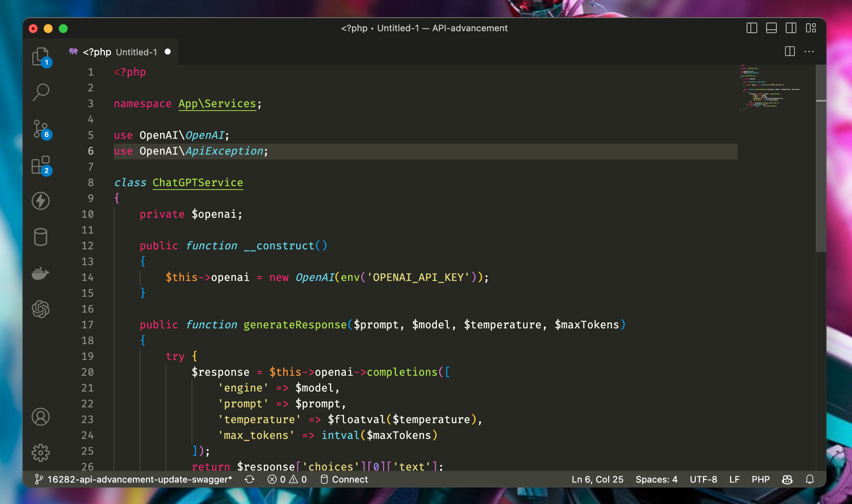This screenshot has width=852, height=504.
Task: Open the ChatGPT extension sidebar
Action: point(40,309)
